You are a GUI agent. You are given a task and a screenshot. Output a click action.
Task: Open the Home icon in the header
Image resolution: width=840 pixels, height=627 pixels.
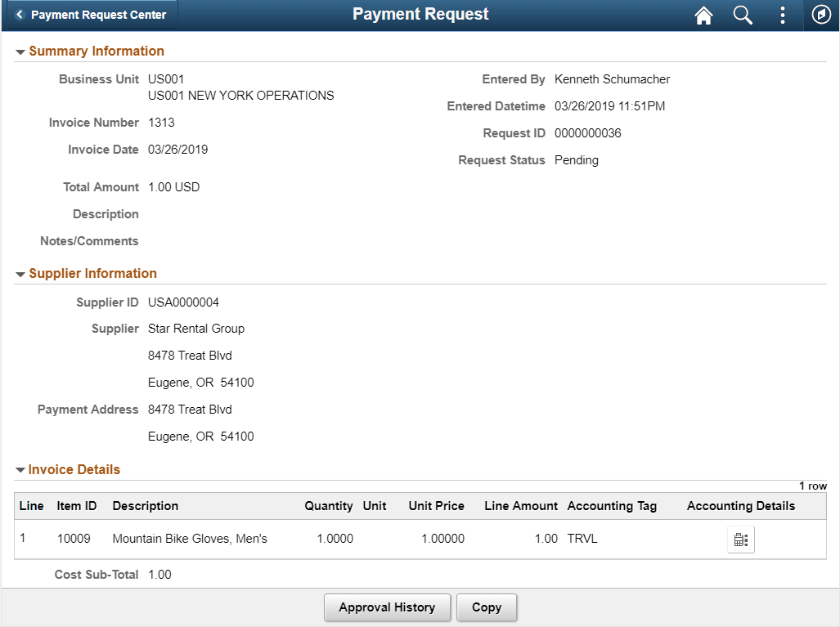point(703,15)
